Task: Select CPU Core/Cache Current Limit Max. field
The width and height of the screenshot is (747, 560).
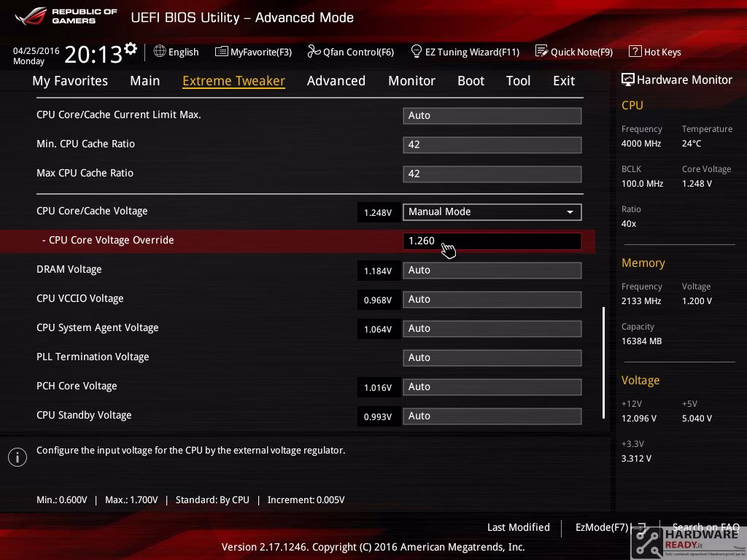Action: (x=492, y=116)
